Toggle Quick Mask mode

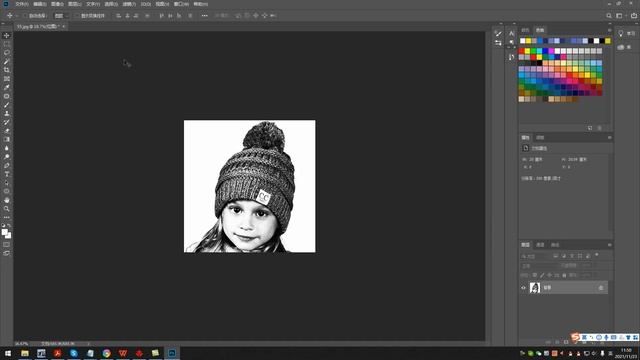(x=7, y=244)
